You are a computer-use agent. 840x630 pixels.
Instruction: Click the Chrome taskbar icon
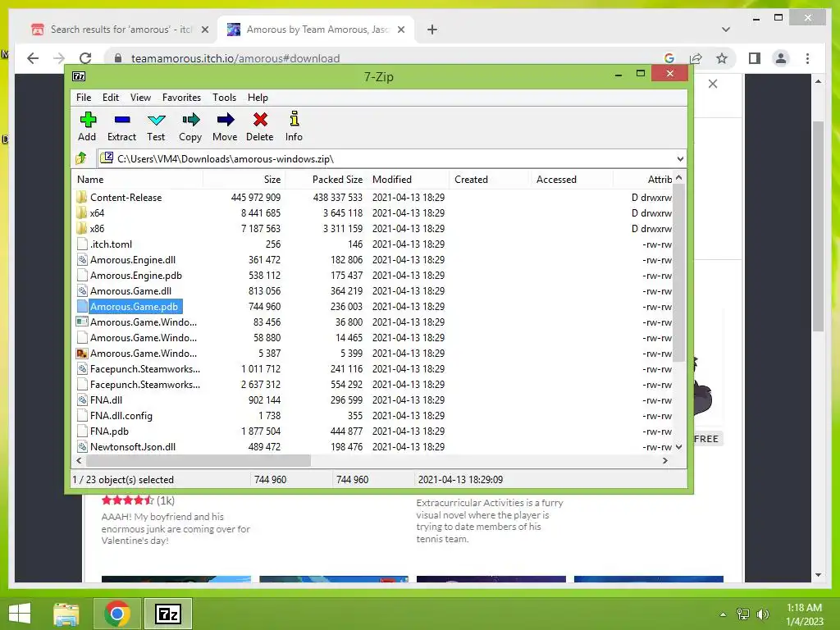[117, 614]
